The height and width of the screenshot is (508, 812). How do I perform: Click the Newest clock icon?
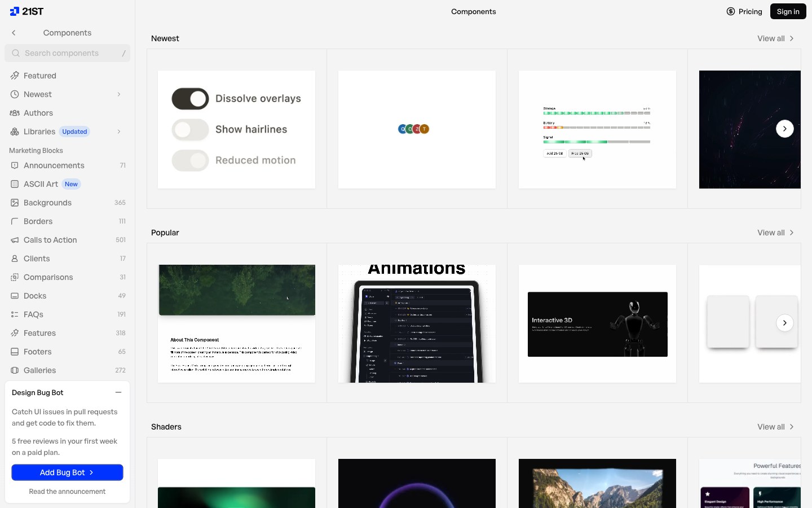[15, 94]
